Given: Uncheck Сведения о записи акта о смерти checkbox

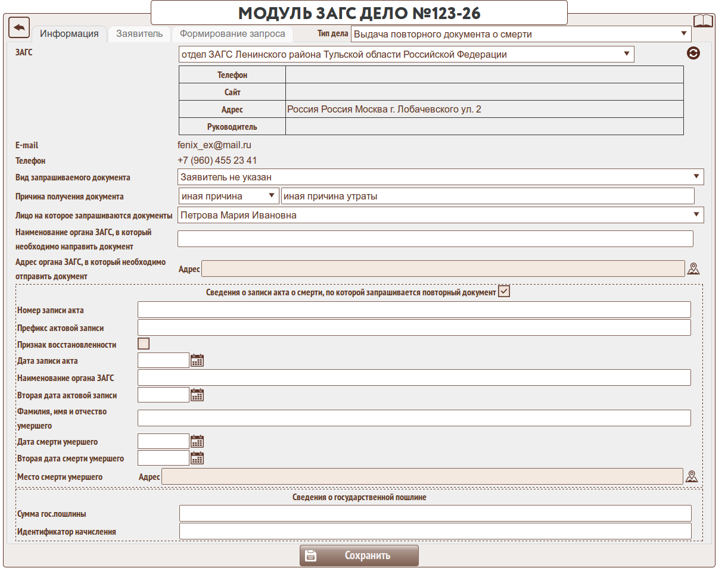Looking at the screenshot, I should [x=504, y=292].
